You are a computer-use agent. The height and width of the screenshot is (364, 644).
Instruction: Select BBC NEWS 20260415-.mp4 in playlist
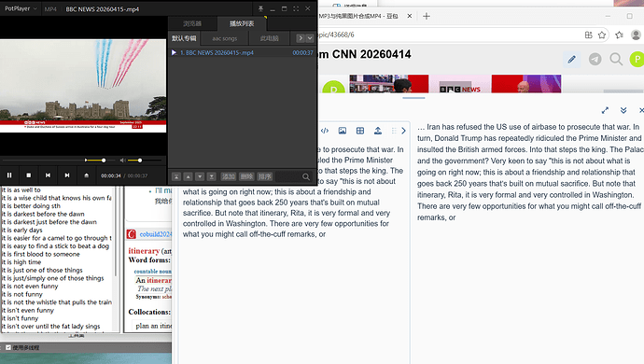point(243,52)
